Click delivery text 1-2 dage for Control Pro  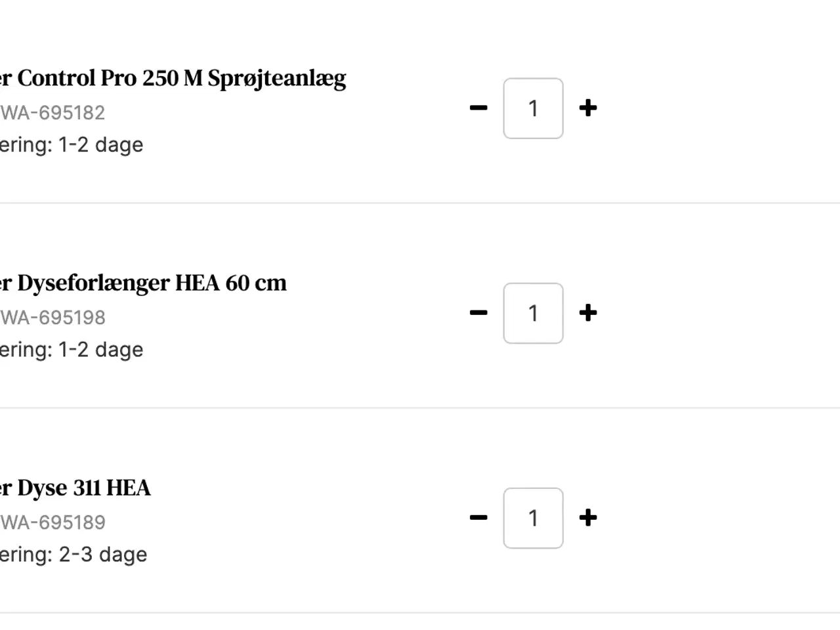pos(72,144)
